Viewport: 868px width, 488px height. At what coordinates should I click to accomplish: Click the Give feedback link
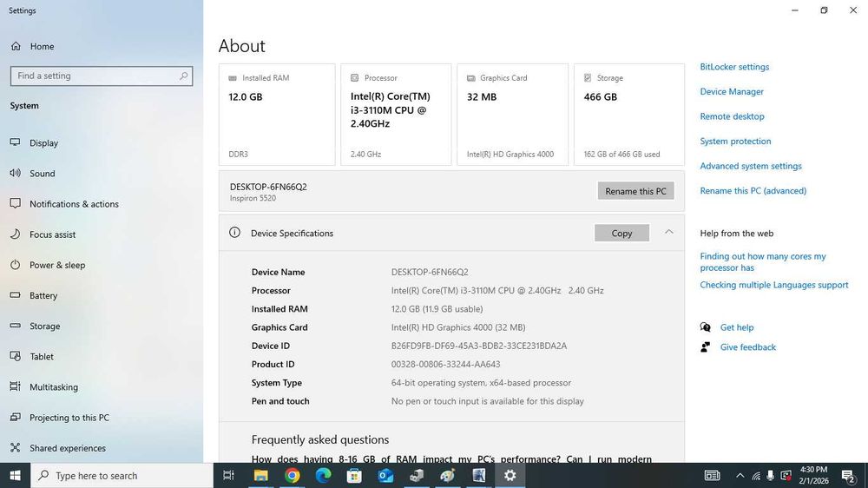point(748,347)
